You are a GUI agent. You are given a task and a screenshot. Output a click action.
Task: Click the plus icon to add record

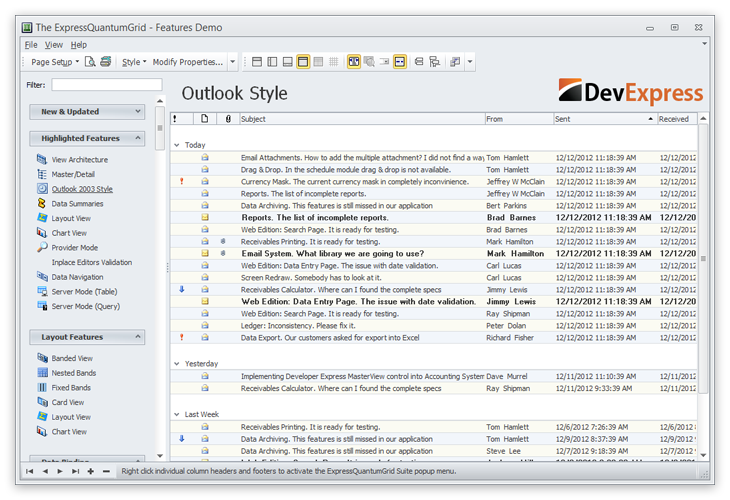coord(91,471)
